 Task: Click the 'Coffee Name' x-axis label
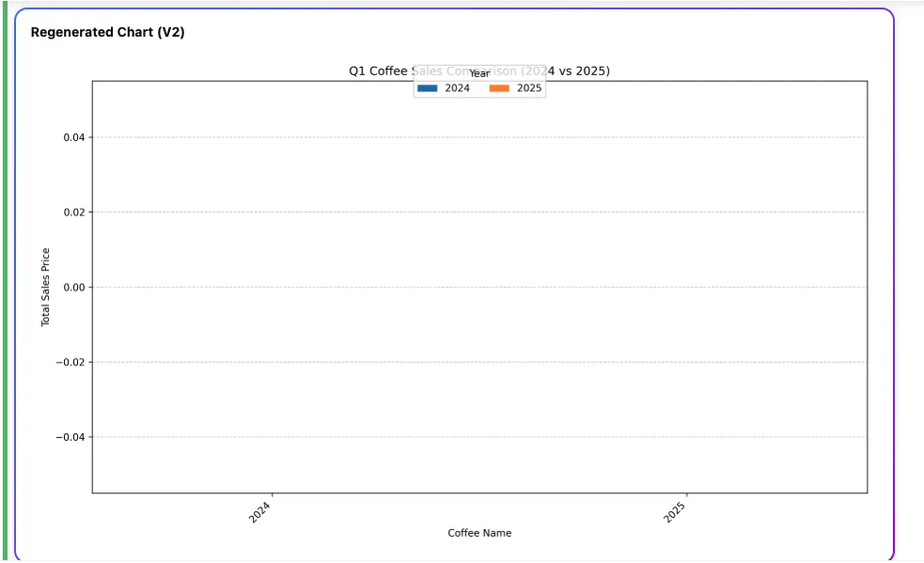[x=479, y=533]
